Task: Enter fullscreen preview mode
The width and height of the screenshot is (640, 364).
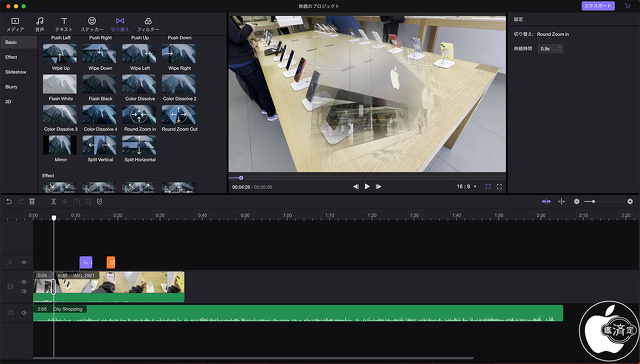Action: 499,186
